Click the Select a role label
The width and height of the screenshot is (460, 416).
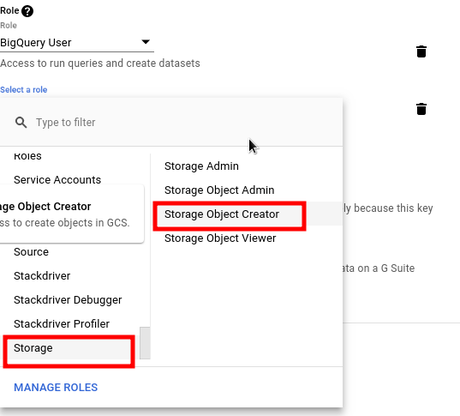click(x=24, y=90)
